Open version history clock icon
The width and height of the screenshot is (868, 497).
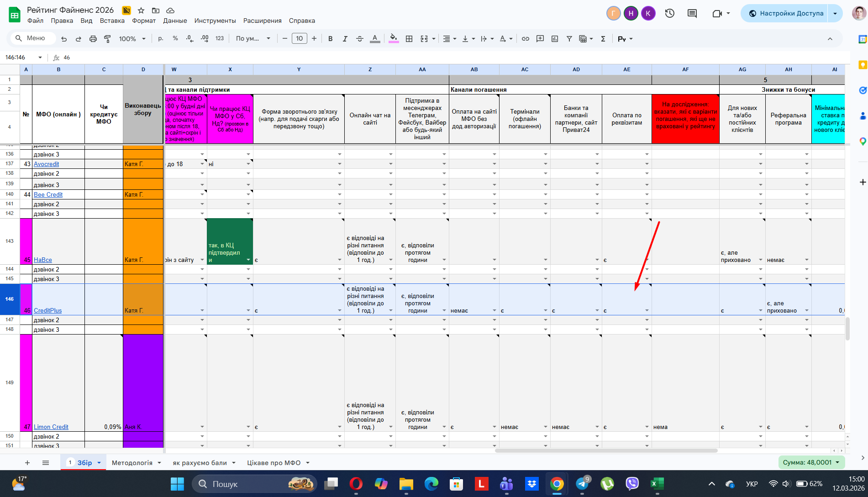[x=669, y=13]
